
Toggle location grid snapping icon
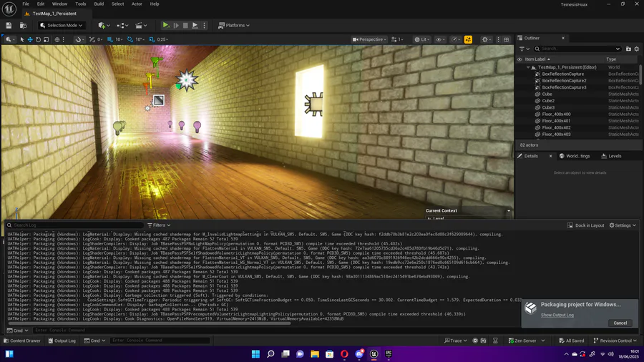point(110,39)
